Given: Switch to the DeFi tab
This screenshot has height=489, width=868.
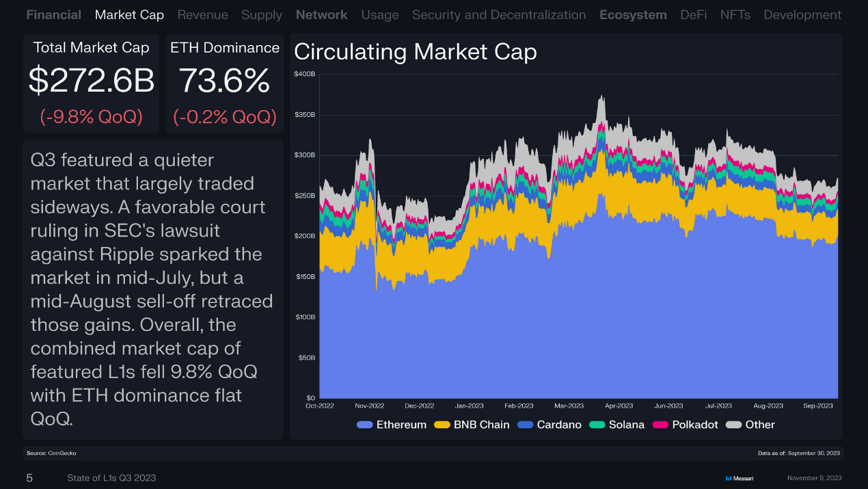Looking at the screenshot, I should [694, 14].
